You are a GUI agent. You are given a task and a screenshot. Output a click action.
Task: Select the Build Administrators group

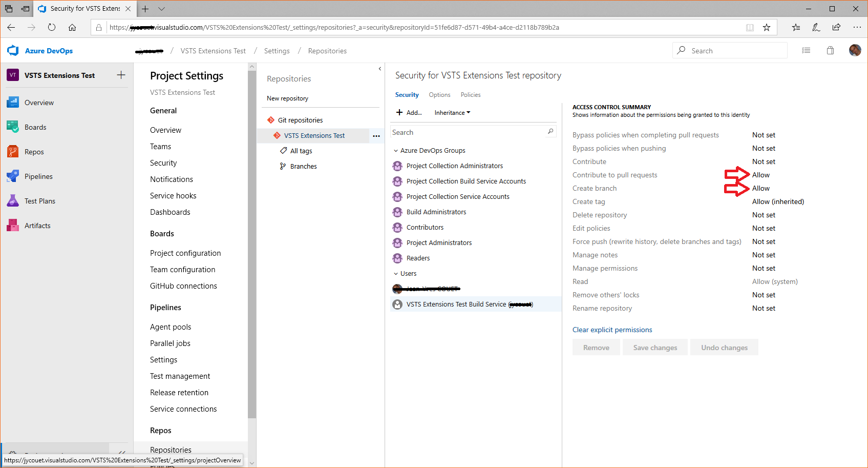click(436, 212)
